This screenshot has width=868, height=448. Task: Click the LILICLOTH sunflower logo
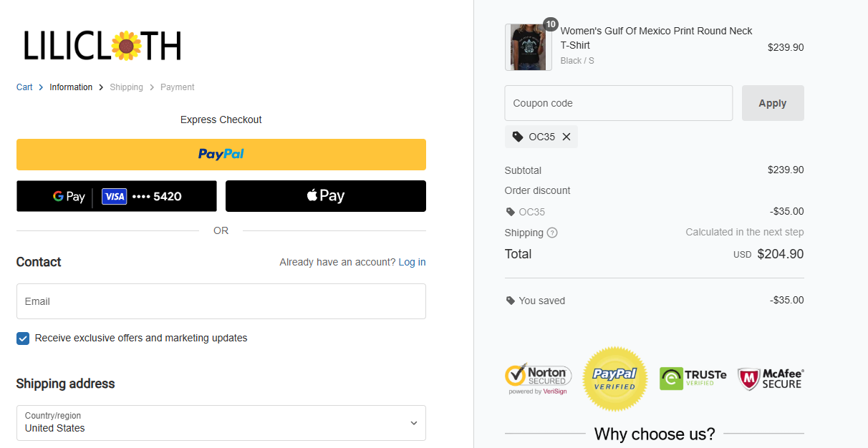coord(102,46)
